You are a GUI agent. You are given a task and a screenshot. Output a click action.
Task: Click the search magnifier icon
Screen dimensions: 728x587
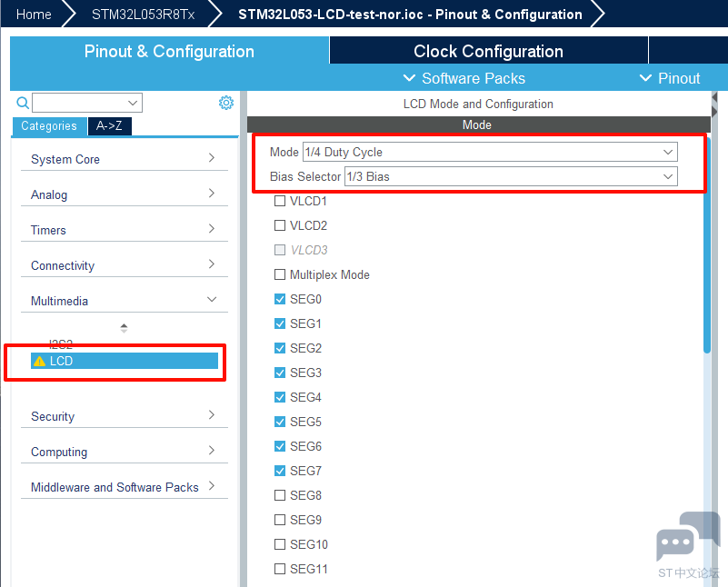click(23, 103)
